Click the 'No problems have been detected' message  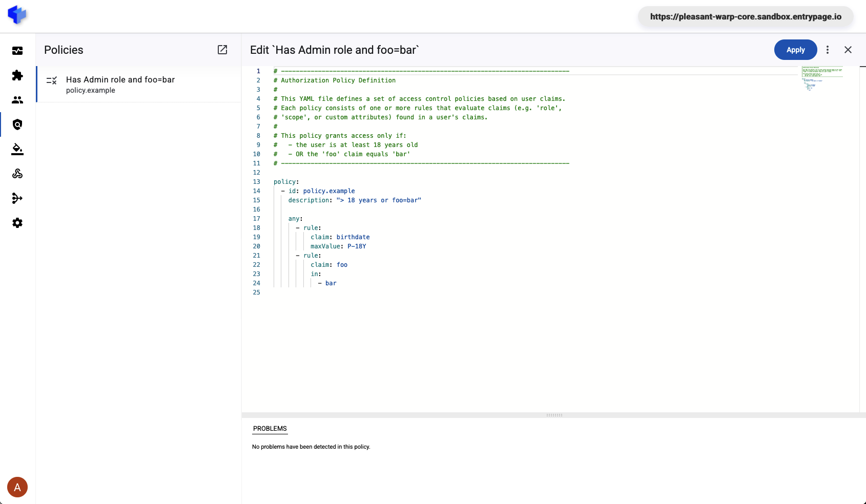pyautogui.click(x=311, y=447)
